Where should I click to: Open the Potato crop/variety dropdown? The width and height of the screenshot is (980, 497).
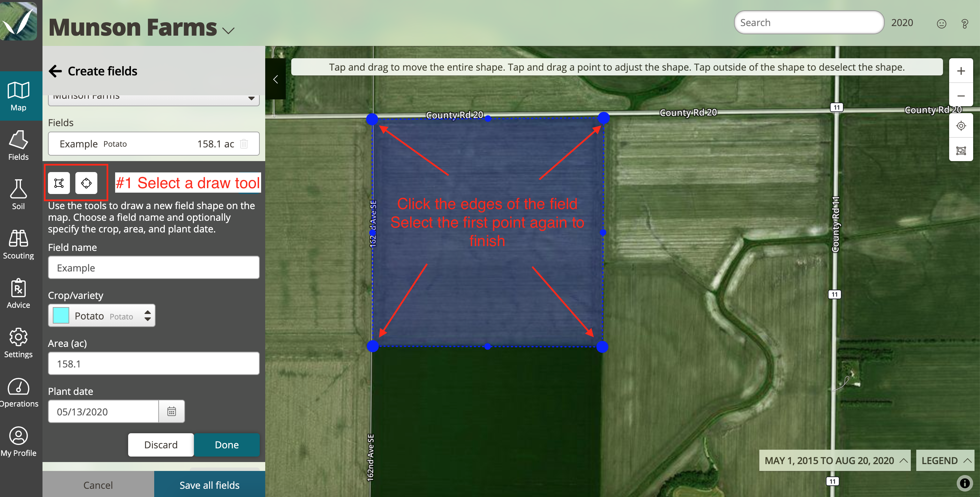101,315
